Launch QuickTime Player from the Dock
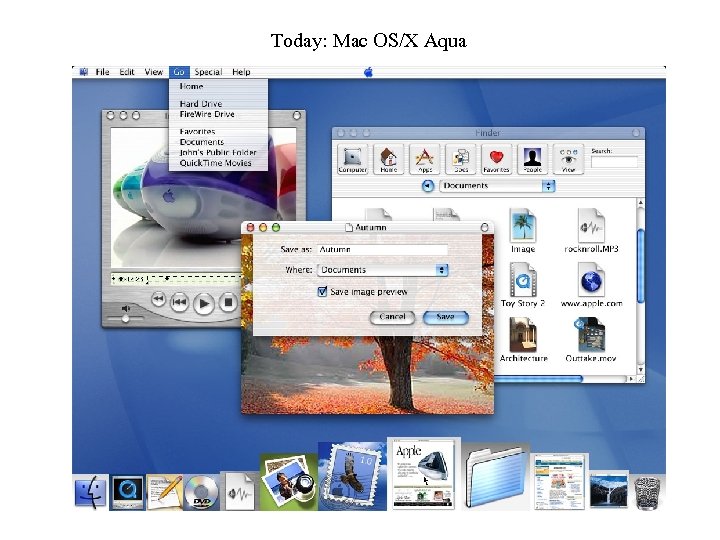Image resolution: width=720 pixels, height=540 pixels. 127,492
